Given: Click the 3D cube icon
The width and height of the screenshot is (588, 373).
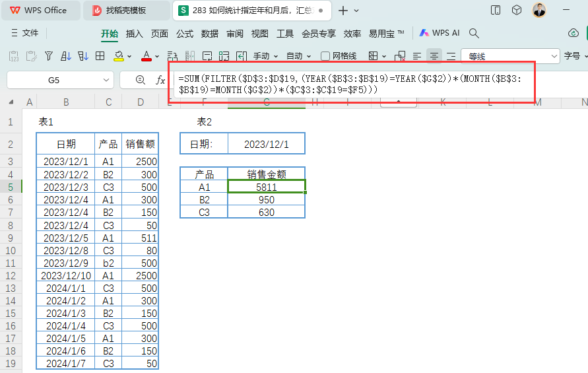Looking at the screenshot, I should click(516, 10).
